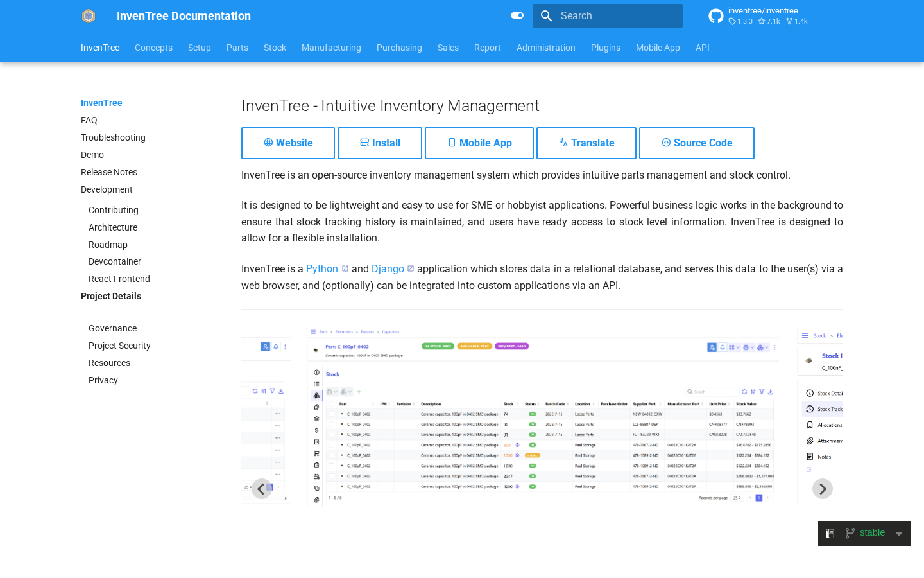Open the Project Security page

(x=119, y=346)
